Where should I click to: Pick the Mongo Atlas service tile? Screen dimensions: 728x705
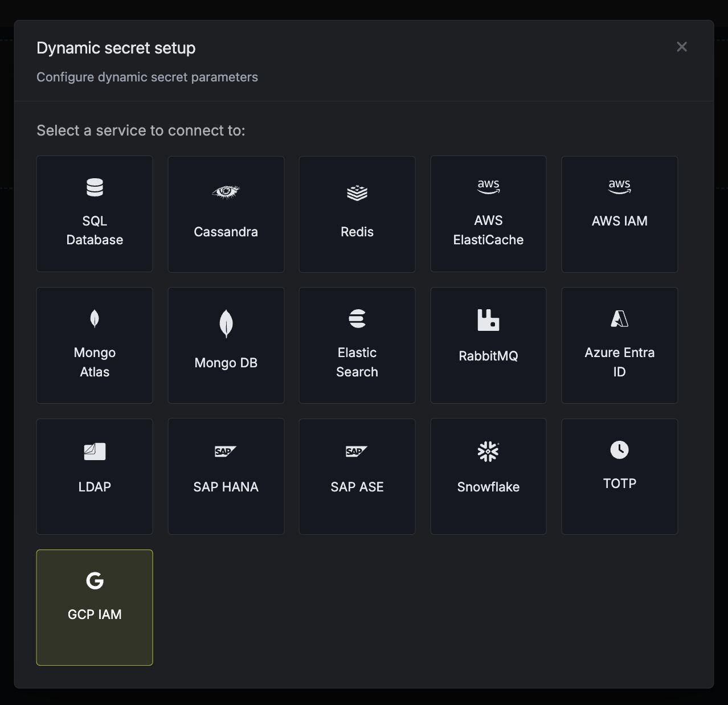[x=95, y=345]
